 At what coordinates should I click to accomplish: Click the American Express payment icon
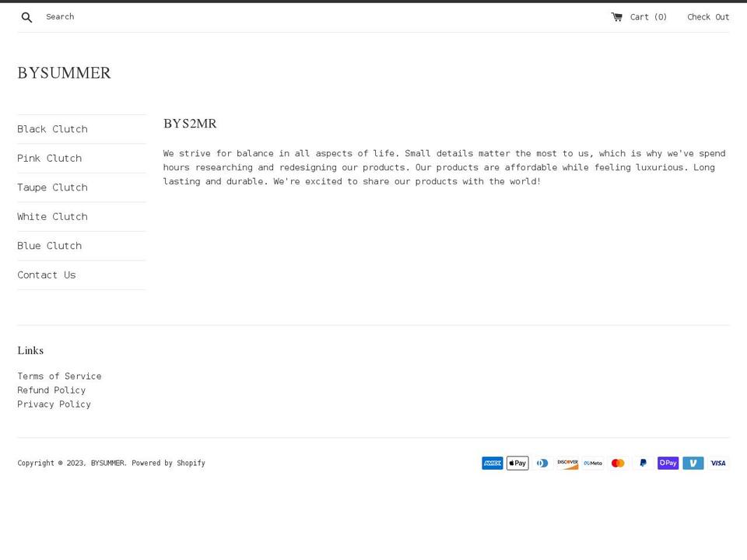[492, 463]
